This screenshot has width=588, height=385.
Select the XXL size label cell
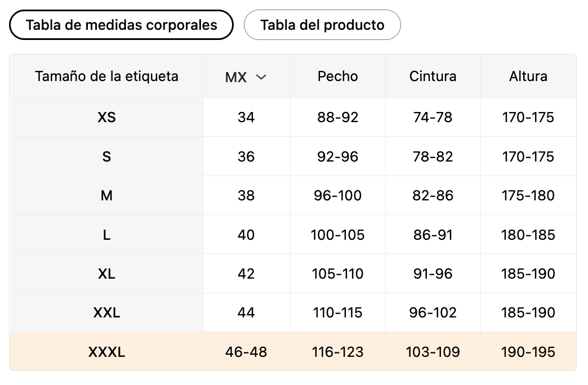tap(106, 313)
